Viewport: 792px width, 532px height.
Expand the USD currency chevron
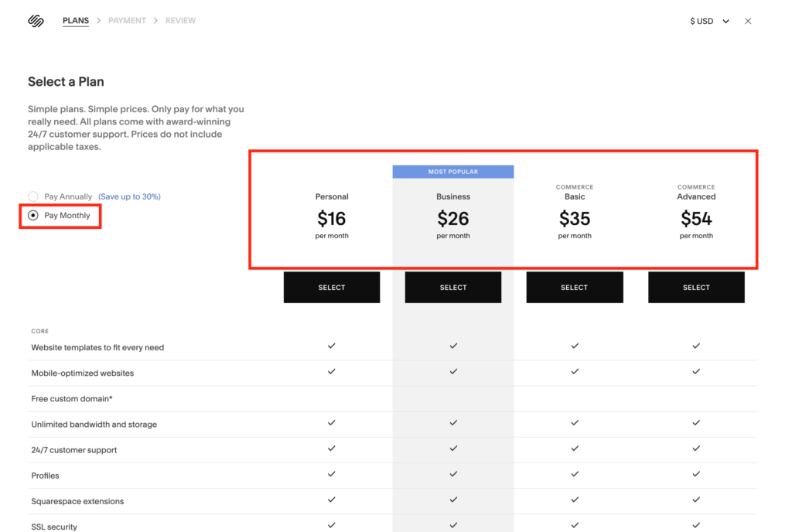(x=725, y=21)
